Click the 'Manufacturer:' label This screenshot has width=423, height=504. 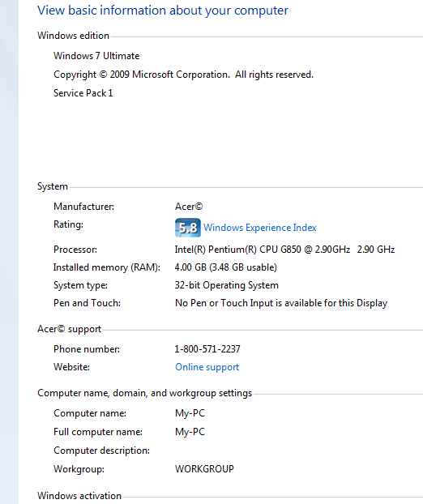(83, 207)
